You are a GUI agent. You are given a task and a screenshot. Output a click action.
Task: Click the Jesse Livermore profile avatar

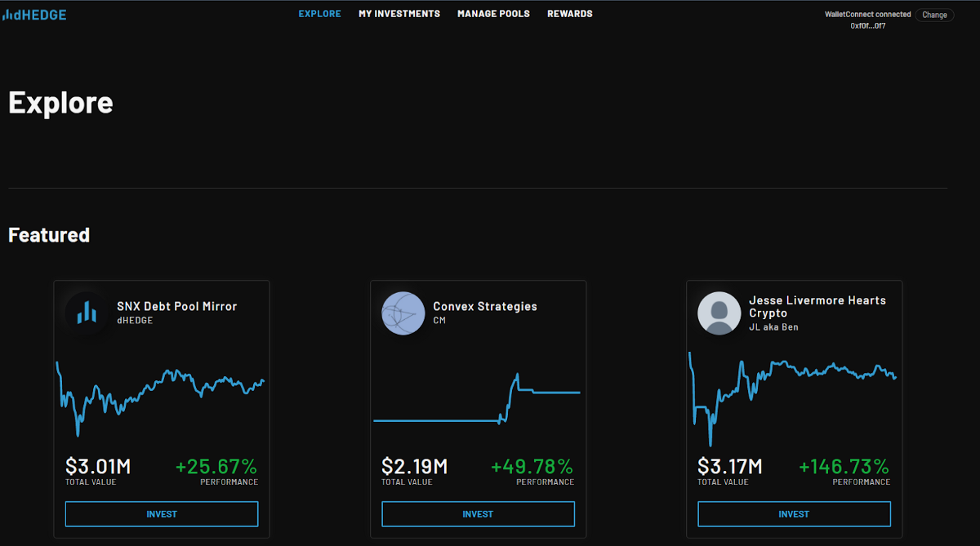[x=719, y=313]
